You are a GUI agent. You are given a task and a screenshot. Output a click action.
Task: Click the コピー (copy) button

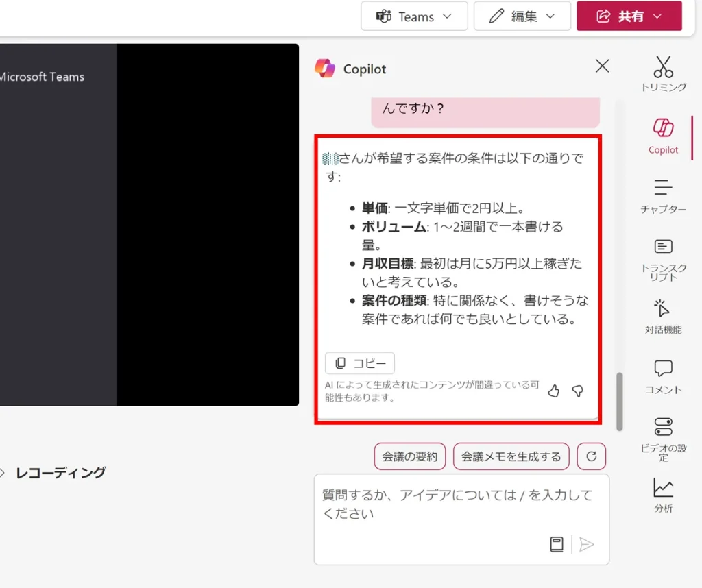tap(360, 363)
